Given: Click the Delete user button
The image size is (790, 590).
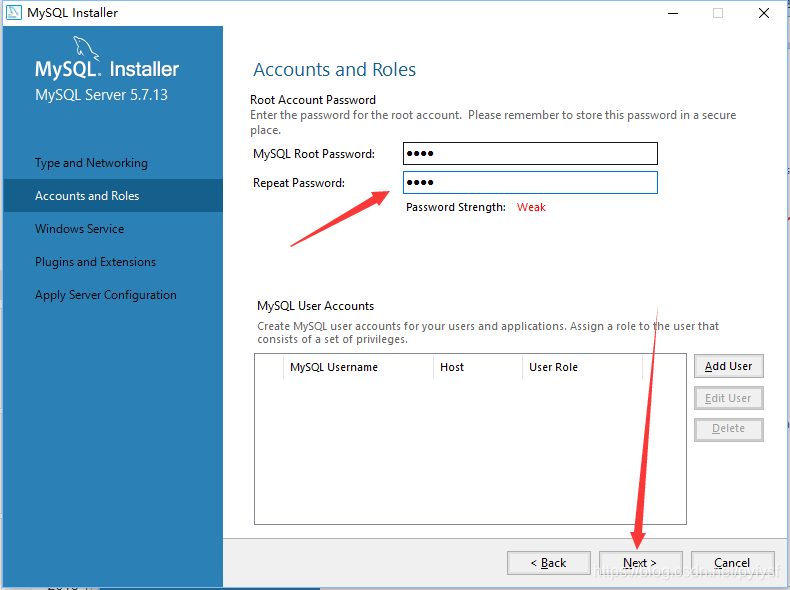Looking at the screenshot, I should pyautogui.click(x=729, y=429).
